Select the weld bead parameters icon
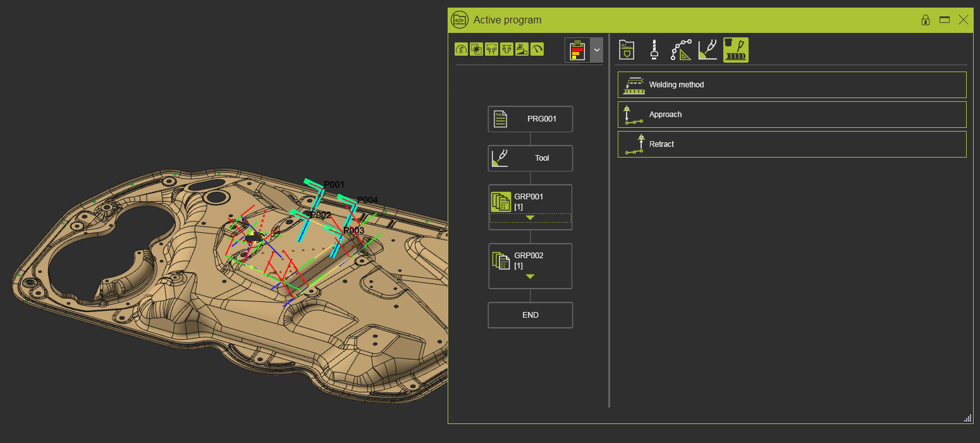The width and height of the screenshot is (980, 443). (x=735, y=49)
